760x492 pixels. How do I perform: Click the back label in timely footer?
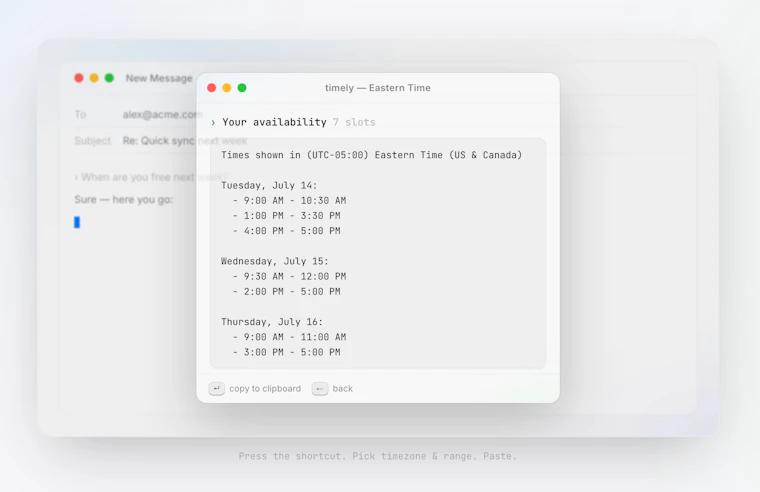[x=343, y=389]
